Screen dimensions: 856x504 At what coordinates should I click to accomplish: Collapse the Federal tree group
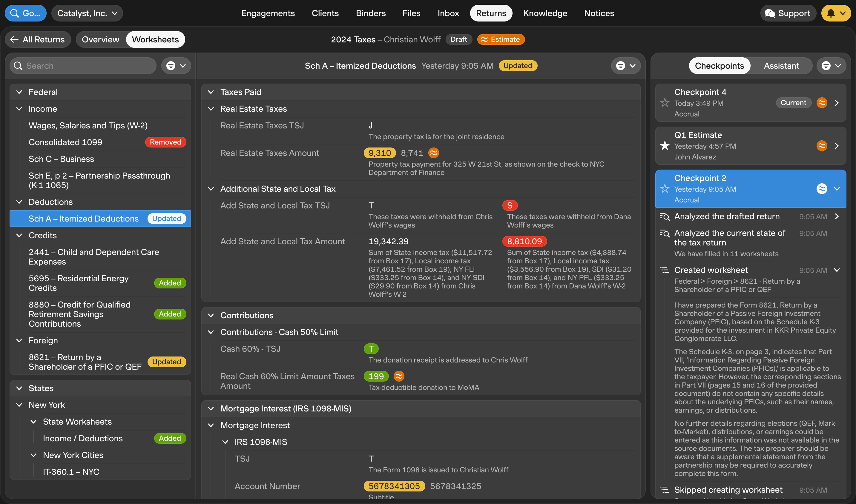point(19,92)
